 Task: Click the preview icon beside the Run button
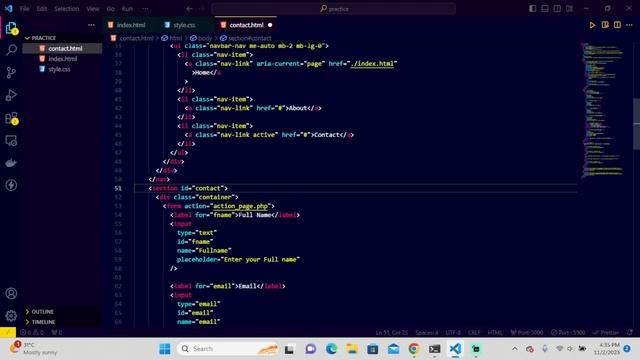pos(605,25)
